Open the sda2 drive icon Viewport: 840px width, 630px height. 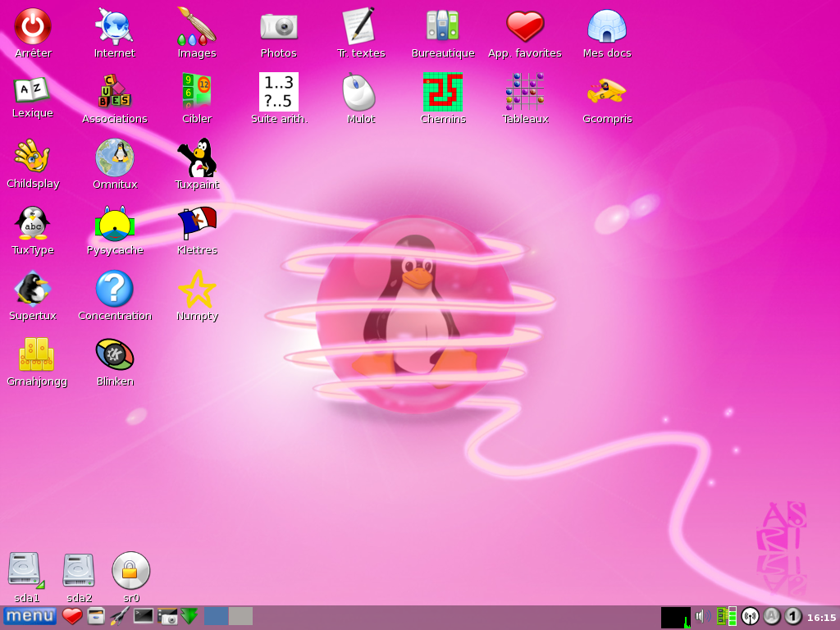[x=79, y=570]
